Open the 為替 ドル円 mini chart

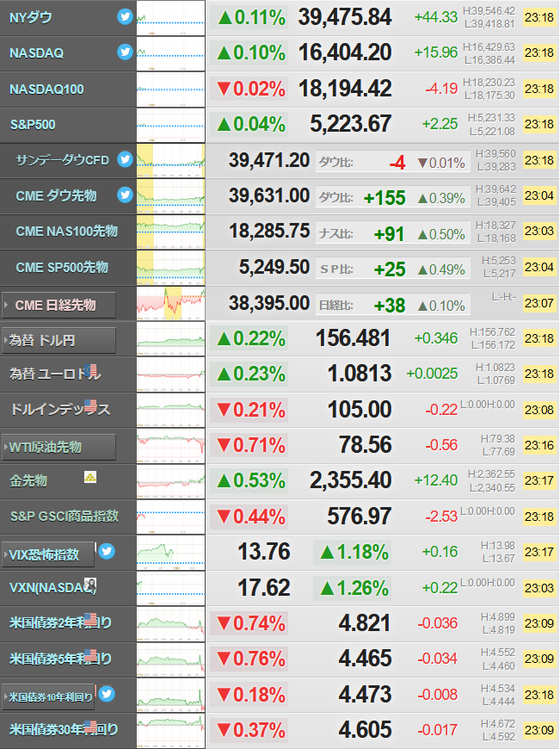coord(171,338)
